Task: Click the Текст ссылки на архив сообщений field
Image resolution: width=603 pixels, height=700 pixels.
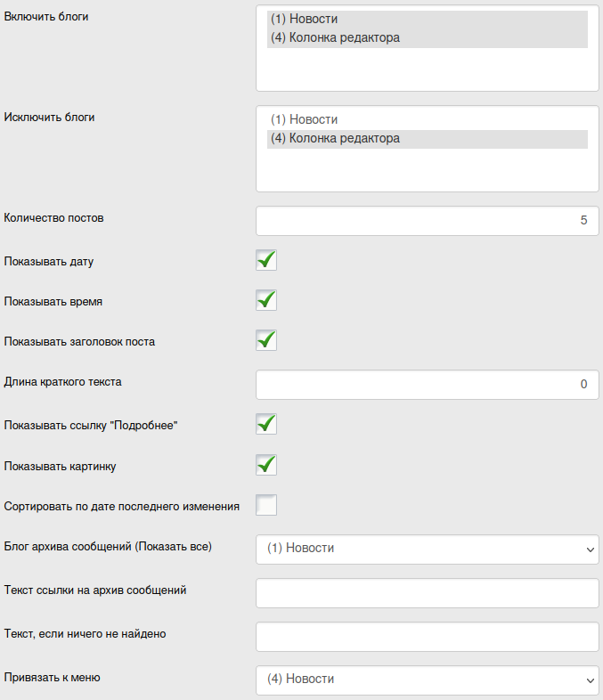Action: click(427, 593)
